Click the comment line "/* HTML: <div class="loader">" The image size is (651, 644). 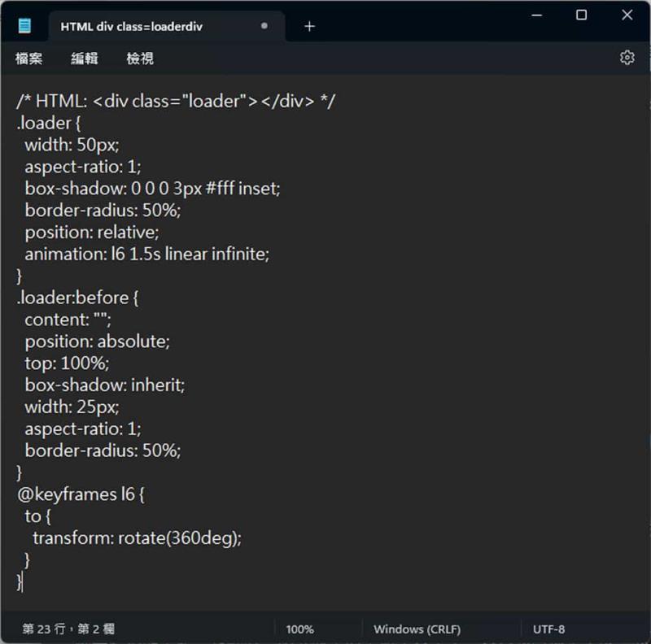click(x=176, y=102)
